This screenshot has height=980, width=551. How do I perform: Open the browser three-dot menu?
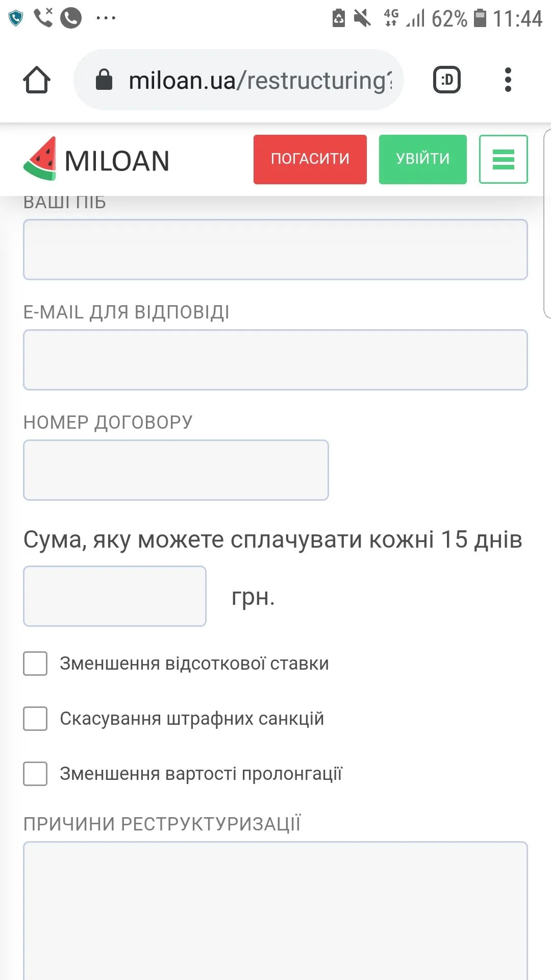tap(508, 80)
